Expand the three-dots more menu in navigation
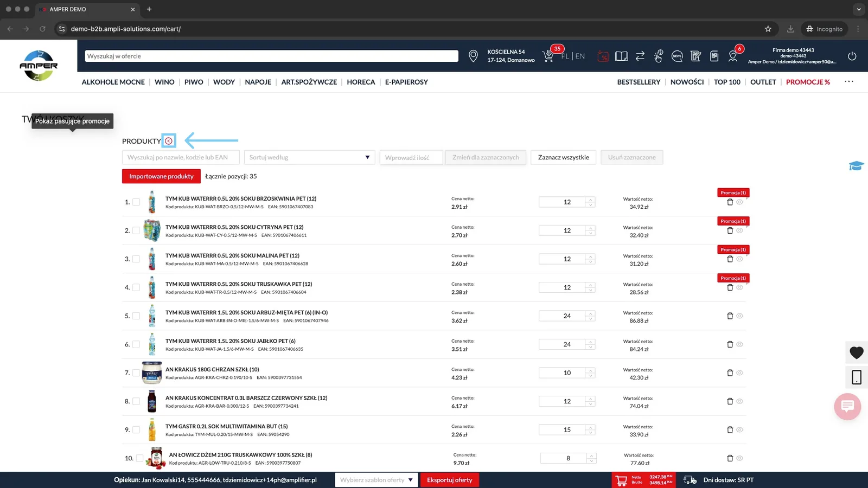Image resolution: width=868 pixels, height=488 pixels. [849, 81]
